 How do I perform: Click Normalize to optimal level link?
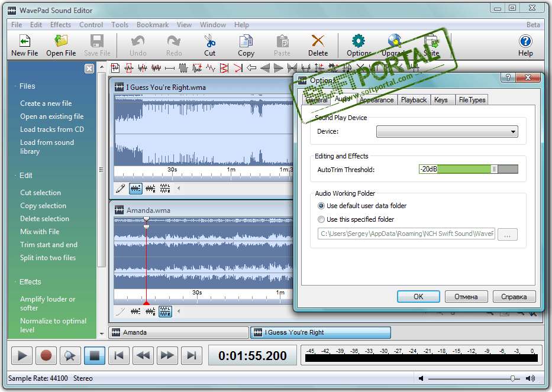pyautogui.click(x=53, y=326)
